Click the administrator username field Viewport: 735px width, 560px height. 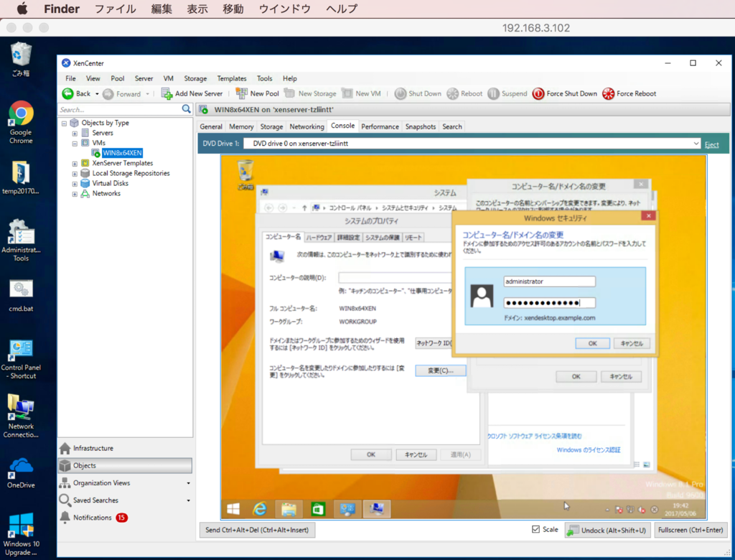coord(549,281)
